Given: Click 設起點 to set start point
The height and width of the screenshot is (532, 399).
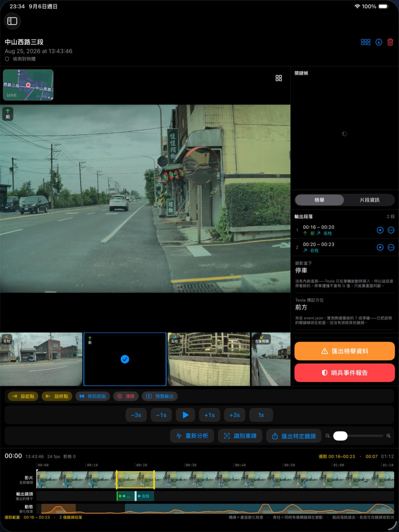Looking at the screenshot, I should [23, 396].
